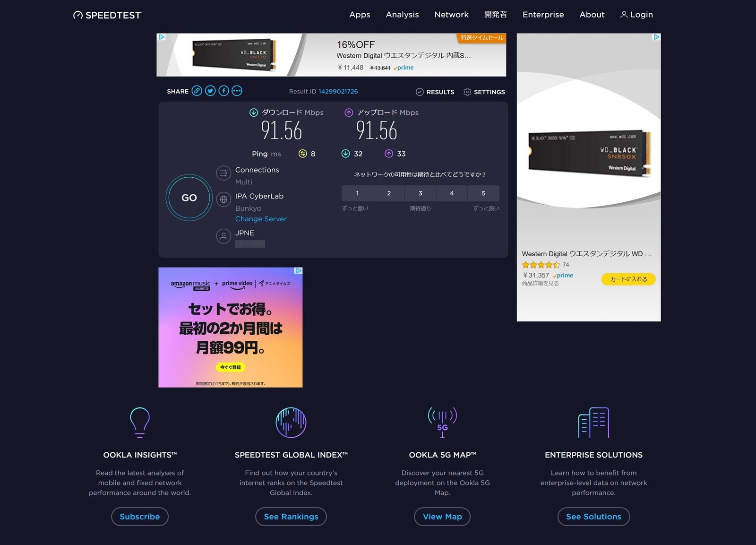Viewport: 756px width, 545px height.
Task: Click 今すぐ登録 in Amazon Music ad
Action: click(231, 367)
